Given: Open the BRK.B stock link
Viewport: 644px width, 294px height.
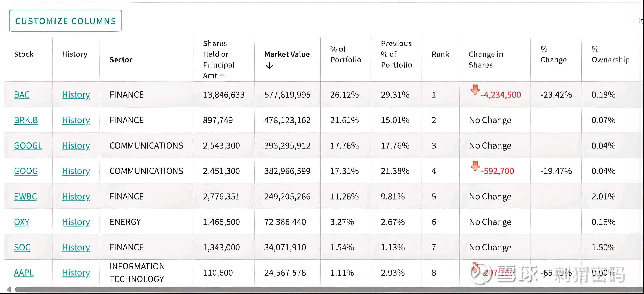Looking at the screenshot, I should (26, 120).
